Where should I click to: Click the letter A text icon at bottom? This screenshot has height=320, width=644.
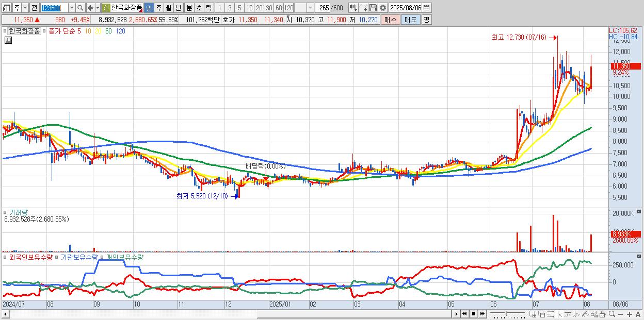[x=638, y=314]
